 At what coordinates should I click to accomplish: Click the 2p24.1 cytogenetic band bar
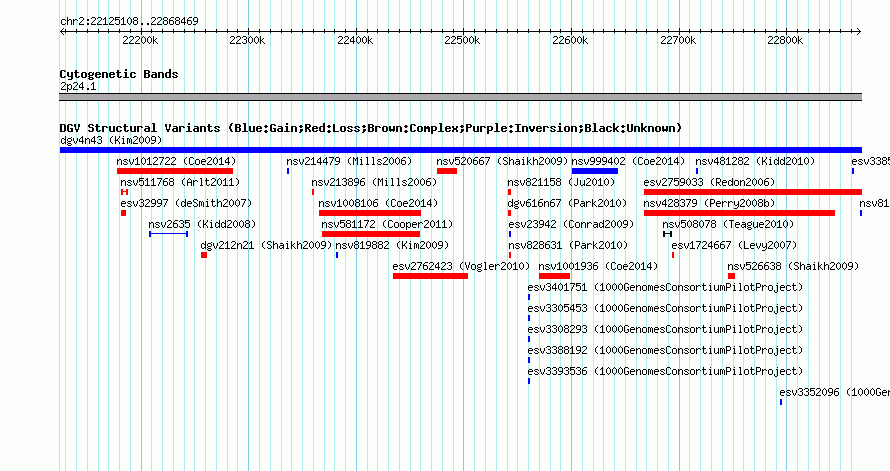coord(461,97)
